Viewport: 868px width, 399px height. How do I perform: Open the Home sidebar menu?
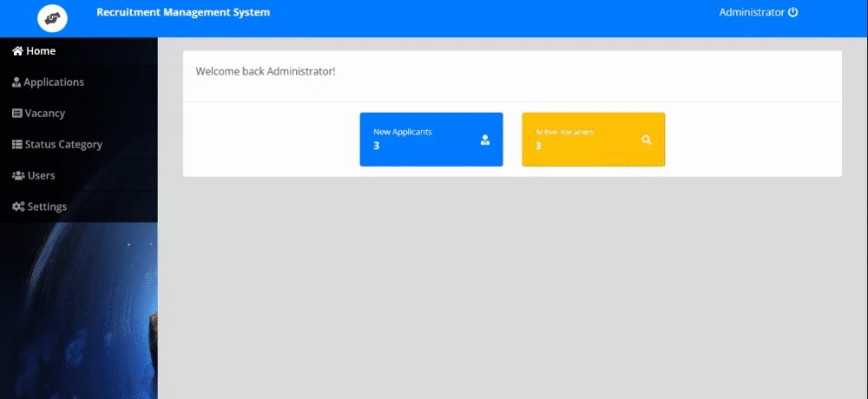coord(79,51)
